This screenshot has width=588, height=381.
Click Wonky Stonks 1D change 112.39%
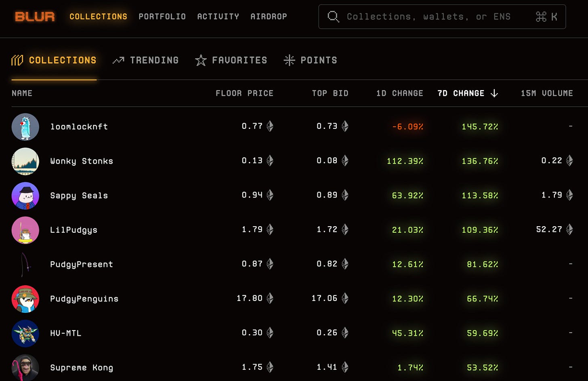pos(405,161)
